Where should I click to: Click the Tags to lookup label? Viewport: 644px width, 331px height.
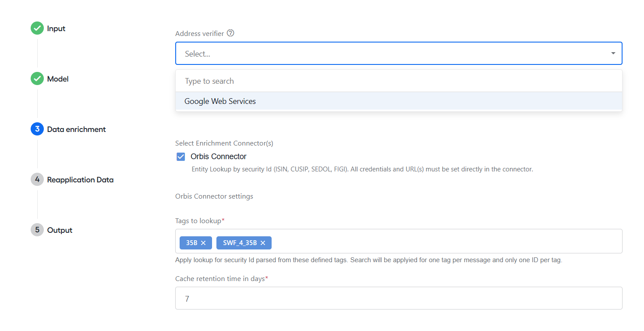200,221
